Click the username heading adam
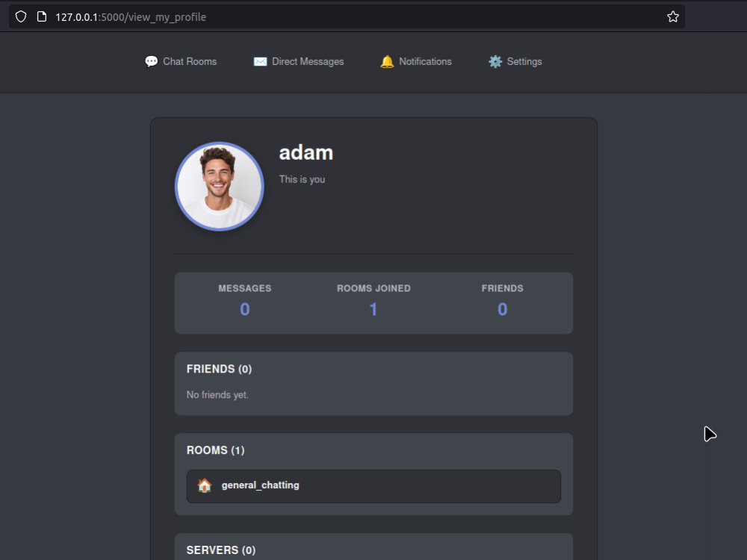The image size is (747, 560). pos(306,153)
